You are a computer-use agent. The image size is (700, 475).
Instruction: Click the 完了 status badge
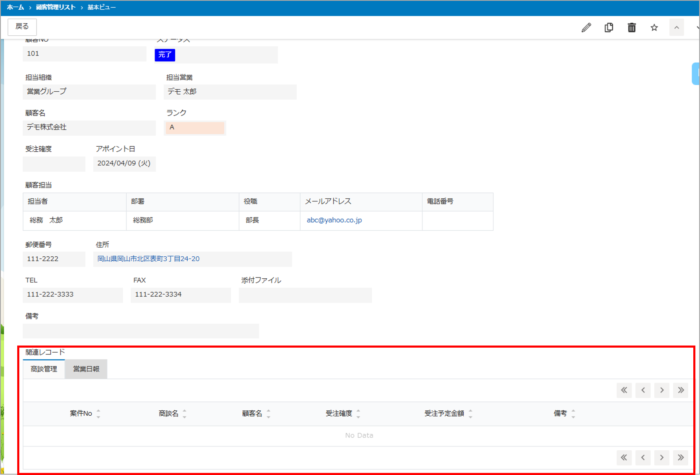coord(165,55)
